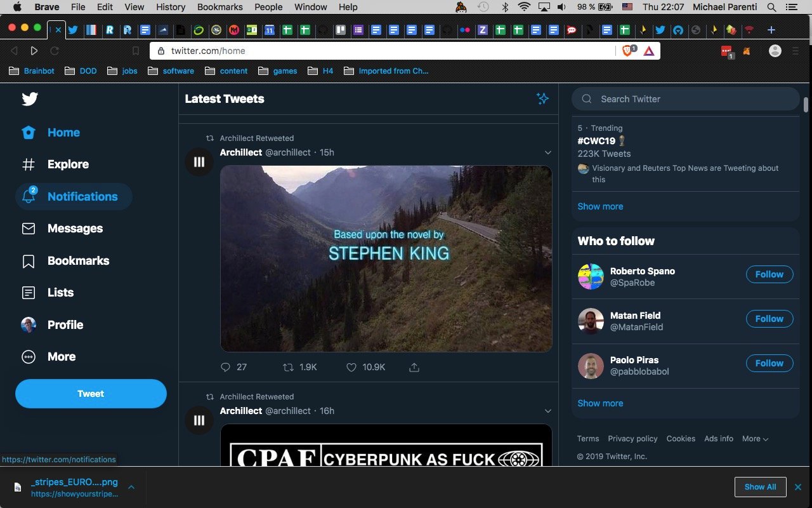The height and width of the screenshot is (508, 812).
Task: Open Bookmarks in sidebar
Action: tap(65, 261)
